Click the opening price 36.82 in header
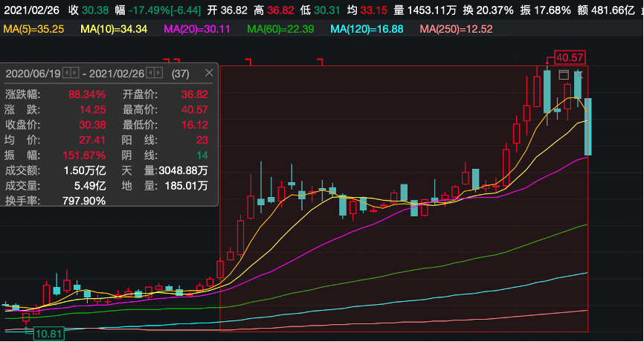This screenshot has height=342, width=644. pos(234,10)
